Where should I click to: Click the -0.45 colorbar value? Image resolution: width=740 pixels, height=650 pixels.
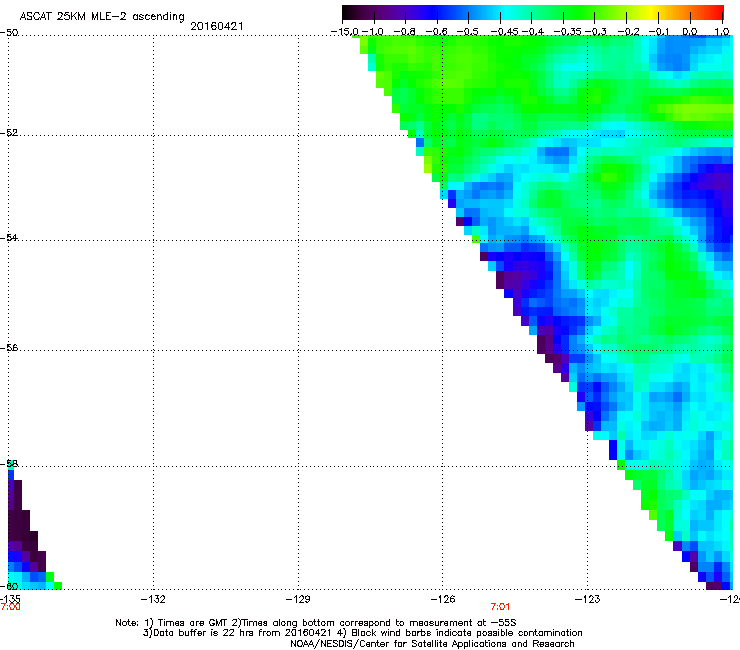504,32
